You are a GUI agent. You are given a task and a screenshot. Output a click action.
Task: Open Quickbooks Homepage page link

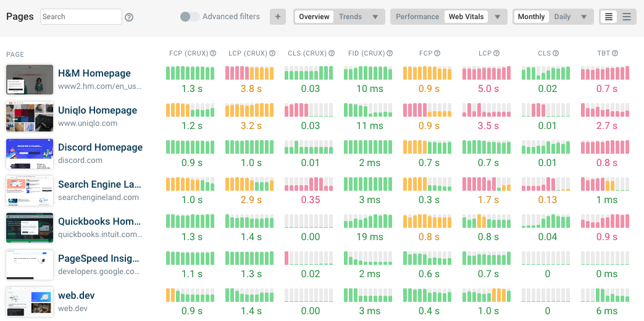[100, 221]
